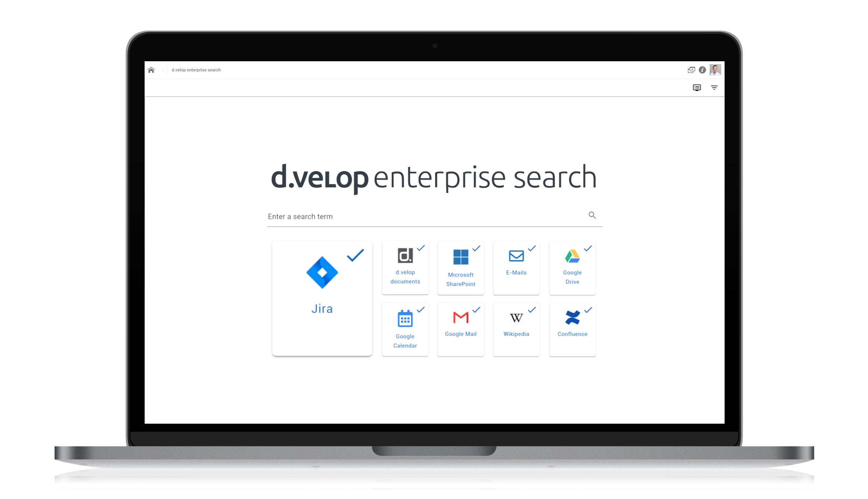
Task: Toggle the Wikipedia source checkmark
Action: click(x=533, y=309)
